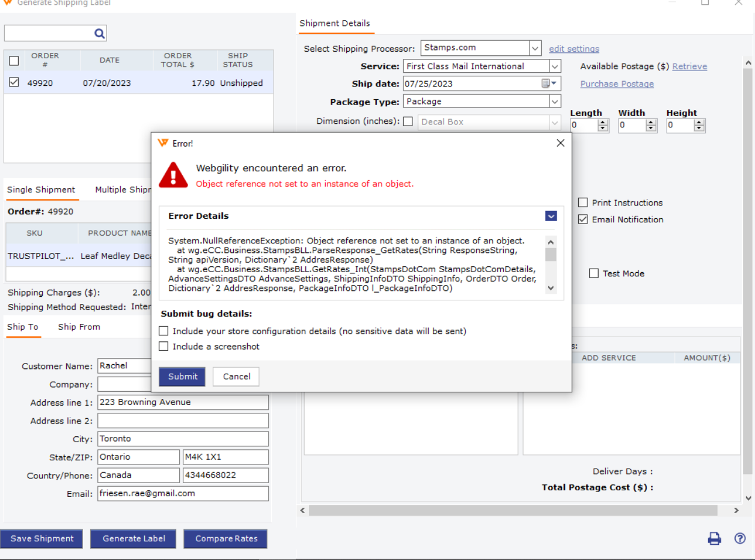Click the edit settings link
Image resolution: width=755 pixels, height=560 pixels.
point(574,49)
